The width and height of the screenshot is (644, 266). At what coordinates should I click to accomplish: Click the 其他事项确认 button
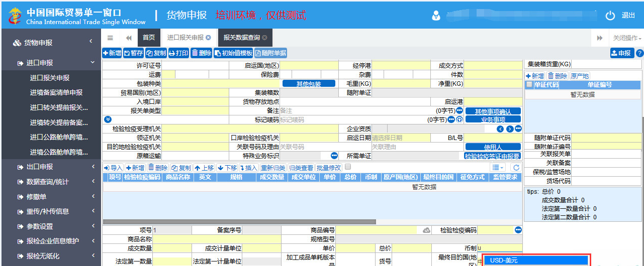coord(493,111)
